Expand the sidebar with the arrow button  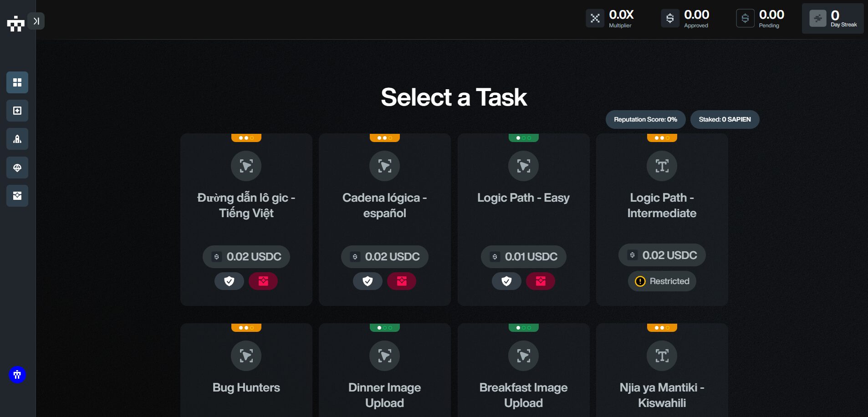coord(36,21)
